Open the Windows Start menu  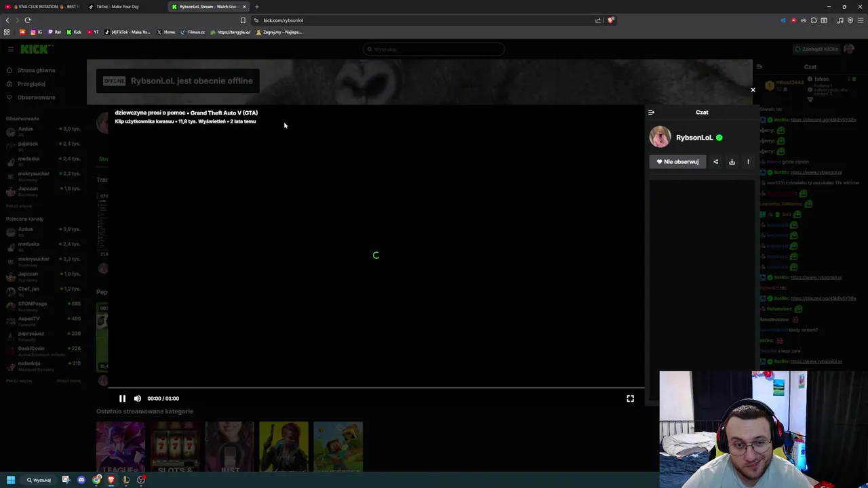[11, 480]
